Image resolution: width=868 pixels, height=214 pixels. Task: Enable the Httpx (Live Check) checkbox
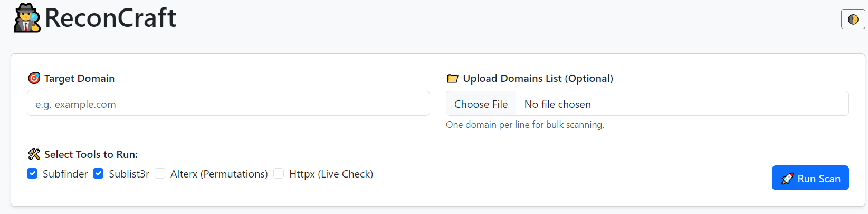coord(279,174)
